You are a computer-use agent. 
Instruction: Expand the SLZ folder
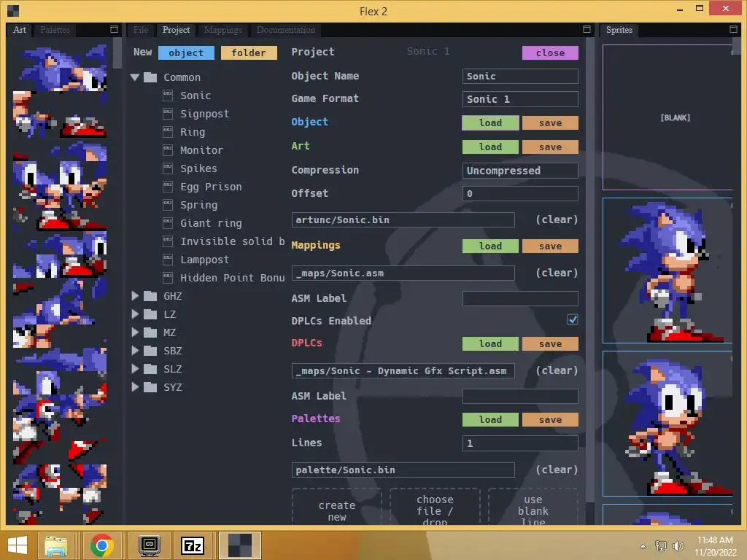pos(135,368)
